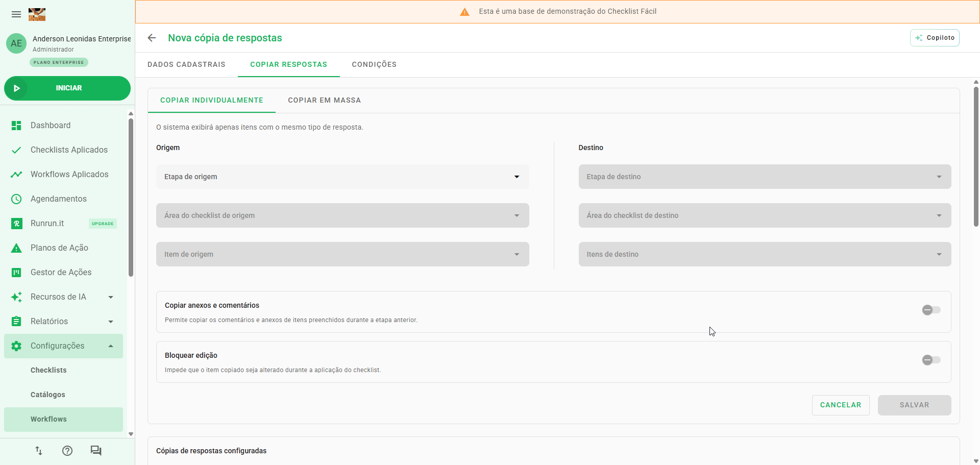Open Item de origem dropdown

(x=342, y=254)
